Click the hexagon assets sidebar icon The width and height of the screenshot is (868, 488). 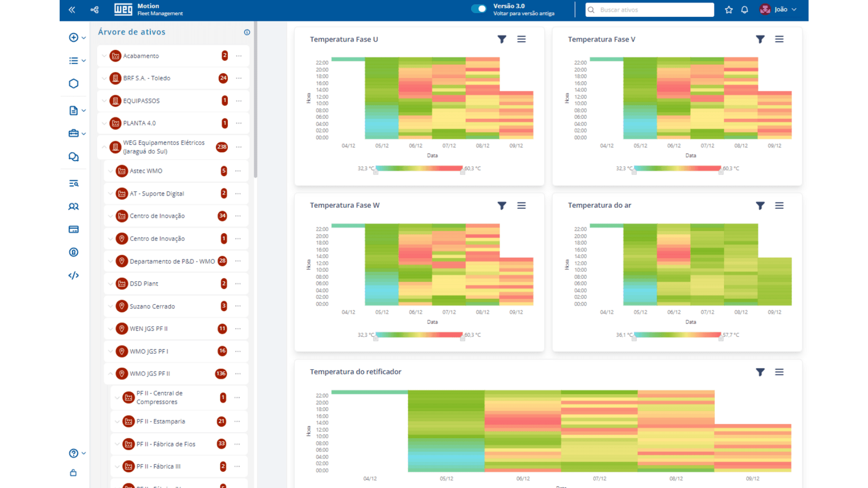pyautogui.click(x=74, y=84)
